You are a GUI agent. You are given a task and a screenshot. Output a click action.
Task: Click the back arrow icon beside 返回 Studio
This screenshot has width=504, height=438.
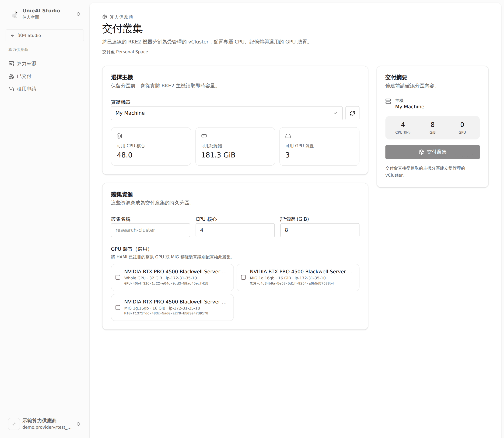tap(12, 36)
